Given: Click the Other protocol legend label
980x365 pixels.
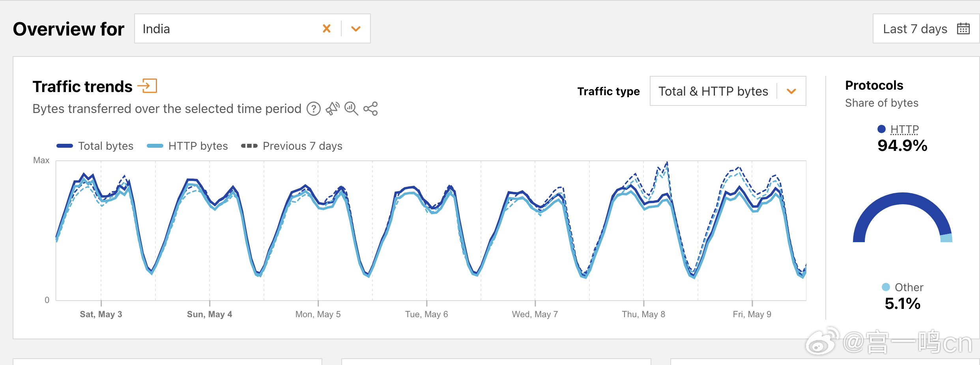Looking at the screenshot, I should (908, 287).
